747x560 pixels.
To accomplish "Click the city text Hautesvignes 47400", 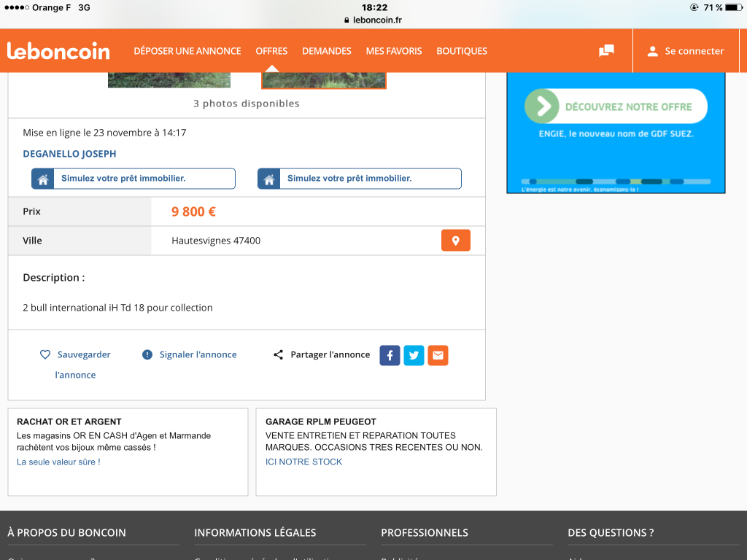I will [216, 241].
